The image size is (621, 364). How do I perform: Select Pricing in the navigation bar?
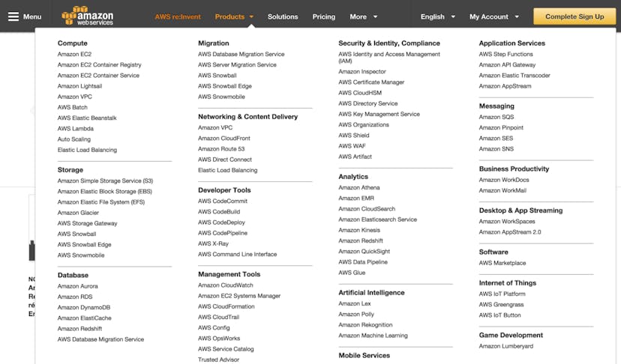tap(324, 16)
